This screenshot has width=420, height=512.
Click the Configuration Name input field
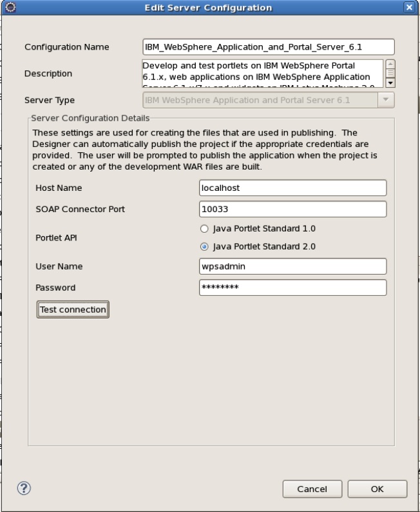[x=269, y=47]
